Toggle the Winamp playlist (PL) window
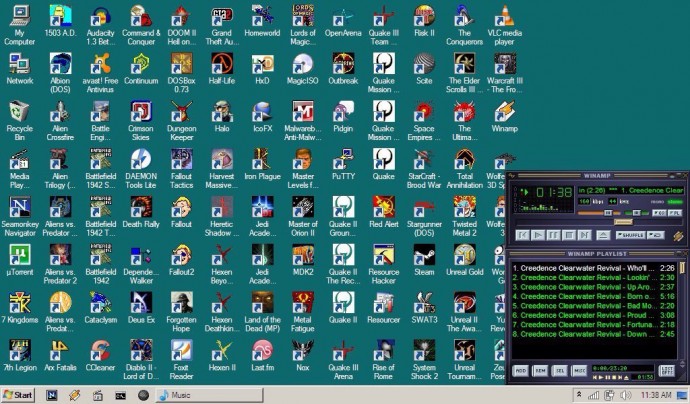 click(x=675, y=213)
